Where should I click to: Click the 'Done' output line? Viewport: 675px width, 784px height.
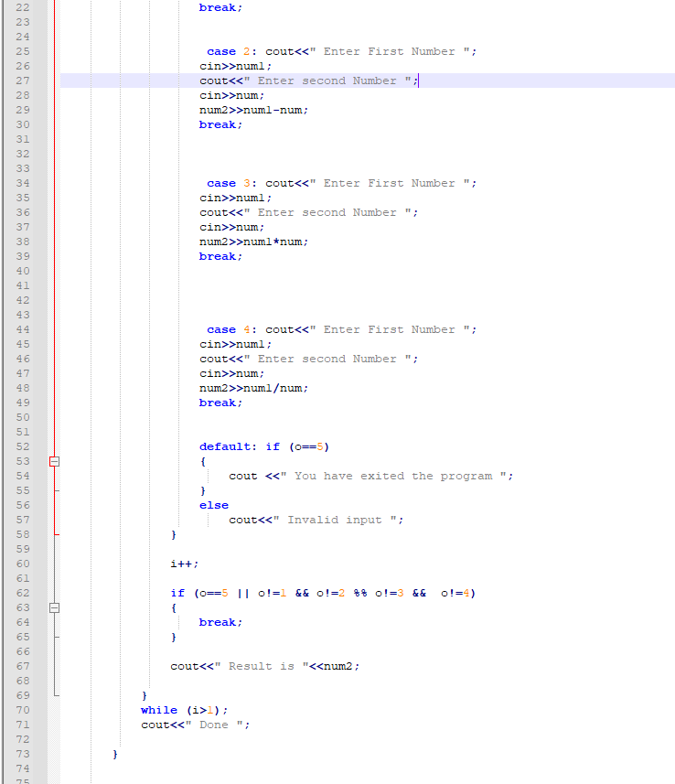[x=196, y=725]
